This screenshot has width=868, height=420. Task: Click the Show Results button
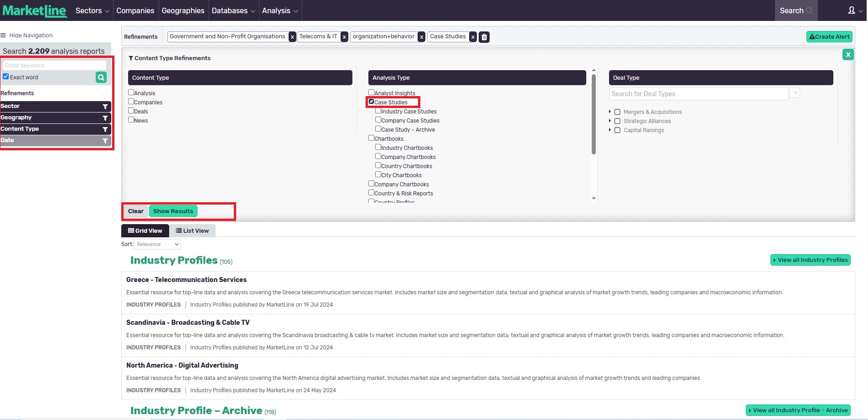pyautogui.click(x=173, y=211)
